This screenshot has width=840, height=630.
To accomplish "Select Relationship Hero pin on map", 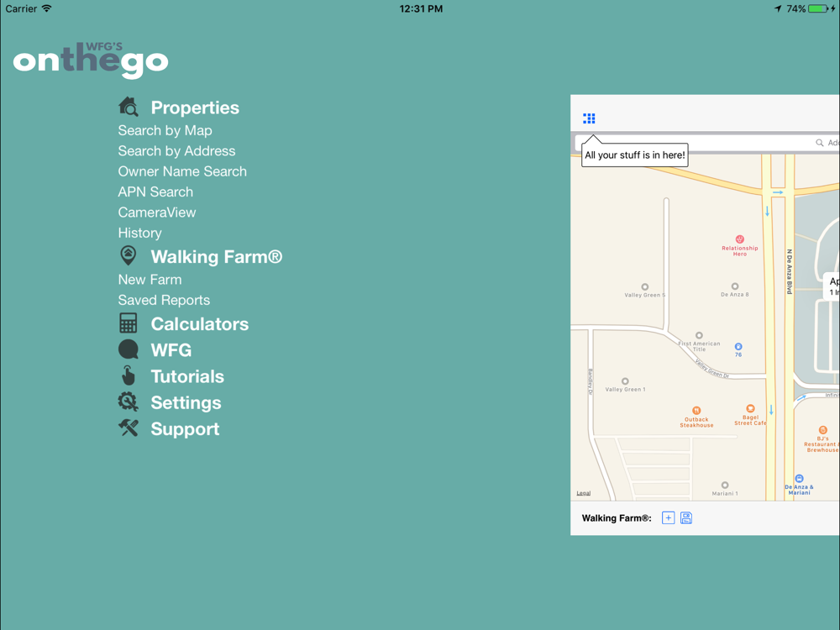I will 740,239.
